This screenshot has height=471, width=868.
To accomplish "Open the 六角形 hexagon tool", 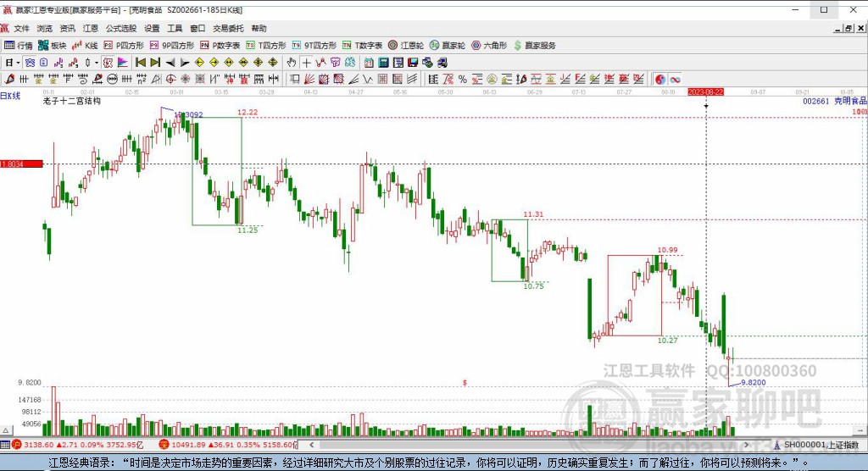I will (489, 46).
